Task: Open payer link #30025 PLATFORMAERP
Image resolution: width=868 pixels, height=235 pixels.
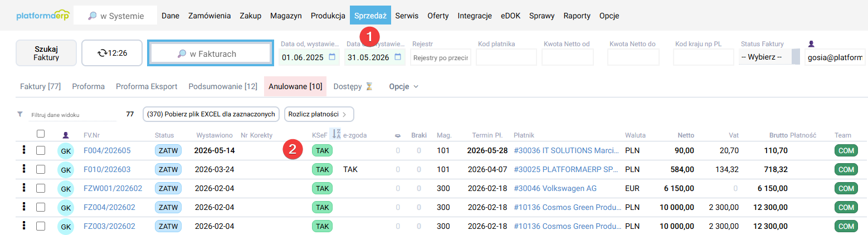Action: point(567,169)
